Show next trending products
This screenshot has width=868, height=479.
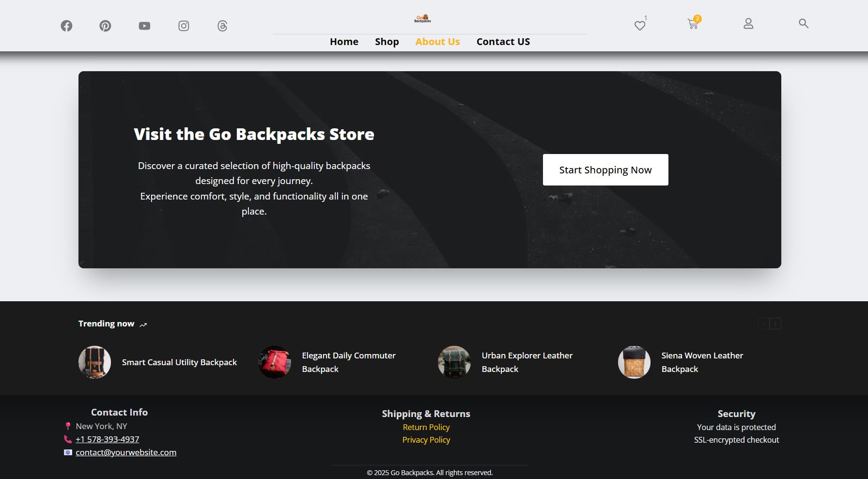(775, 324)
